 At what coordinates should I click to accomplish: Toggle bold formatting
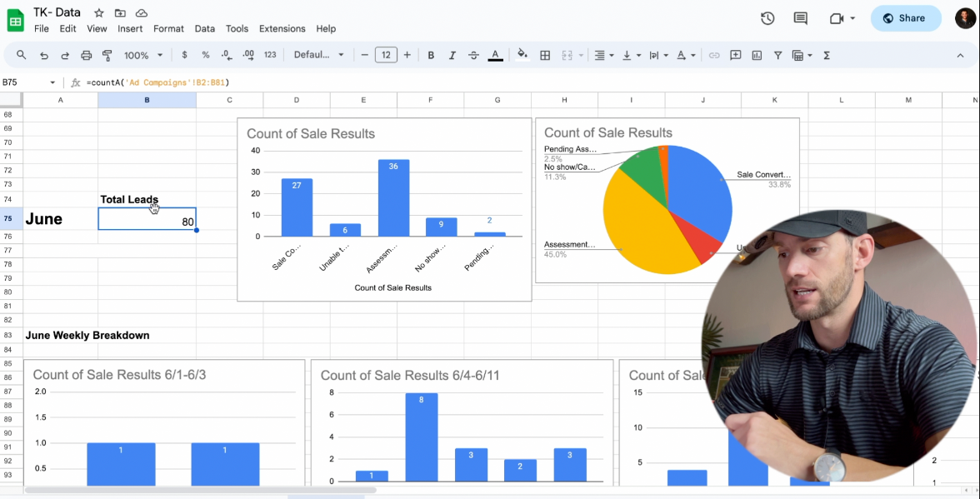point(431,55)
